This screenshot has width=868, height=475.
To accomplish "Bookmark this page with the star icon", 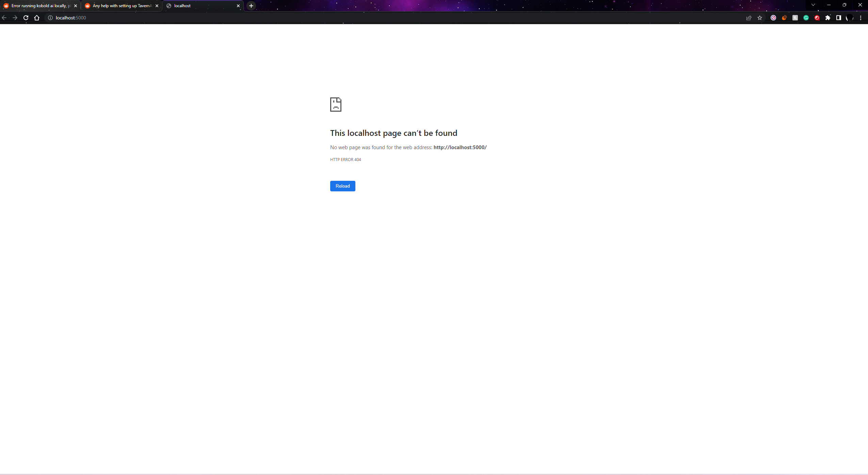I will (760, 18).
